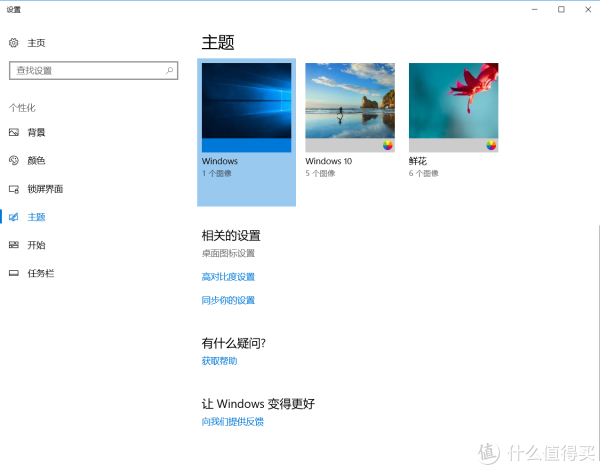Viewport: 600px width, 470px height.
Task: Open the 主页 home page
Action: 36,43
